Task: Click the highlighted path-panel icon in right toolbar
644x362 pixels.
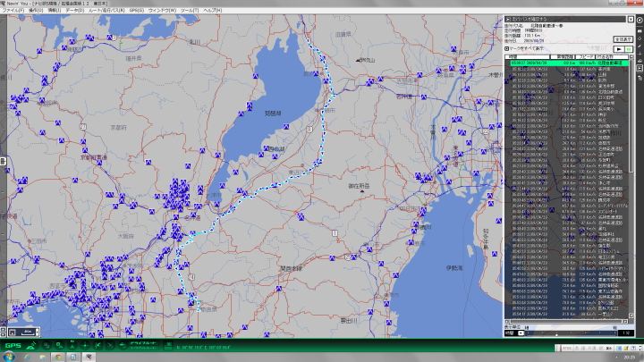Action: click(x=640, y=69)
